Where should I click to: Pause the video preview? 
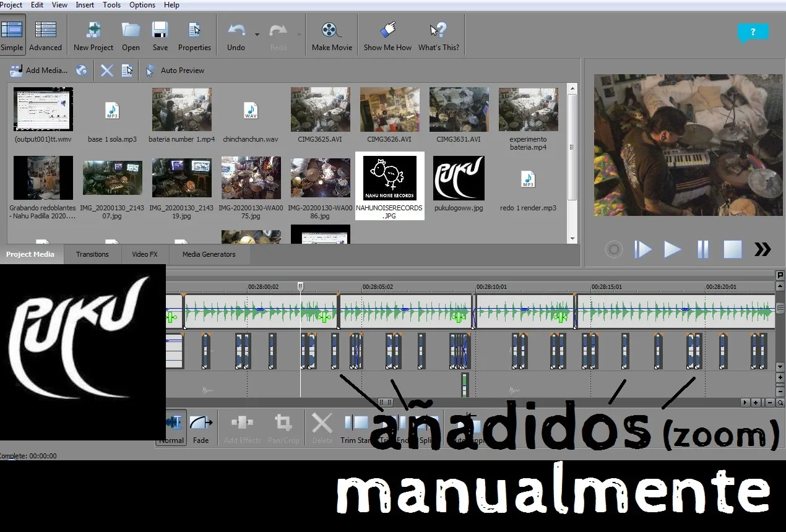tap(702, 249)
